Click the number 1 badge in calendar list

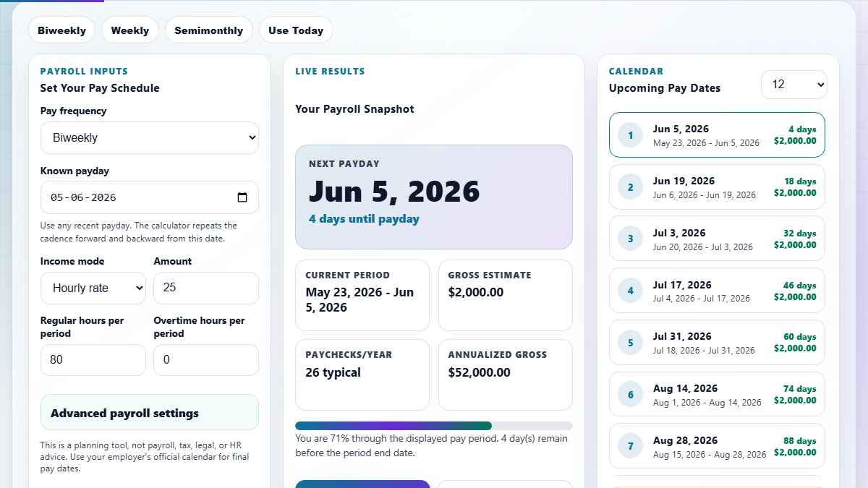(631, 135)
